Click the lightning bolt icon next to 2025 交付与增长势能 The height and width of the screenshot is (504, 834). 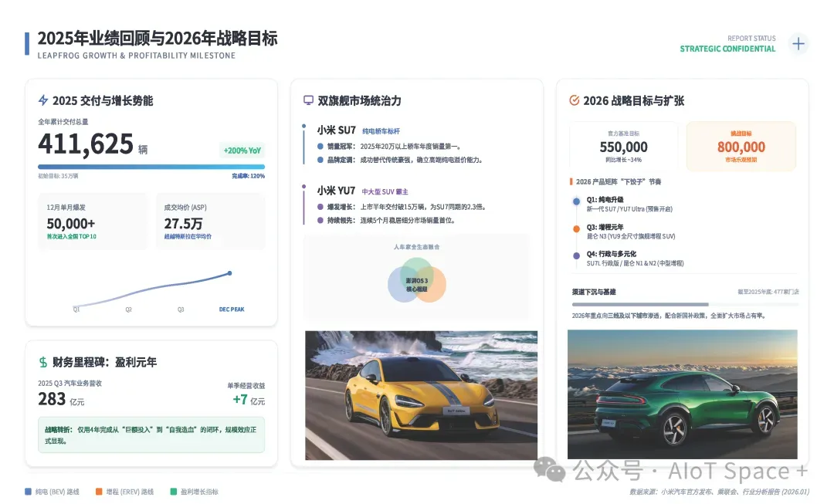coord(43,100)
